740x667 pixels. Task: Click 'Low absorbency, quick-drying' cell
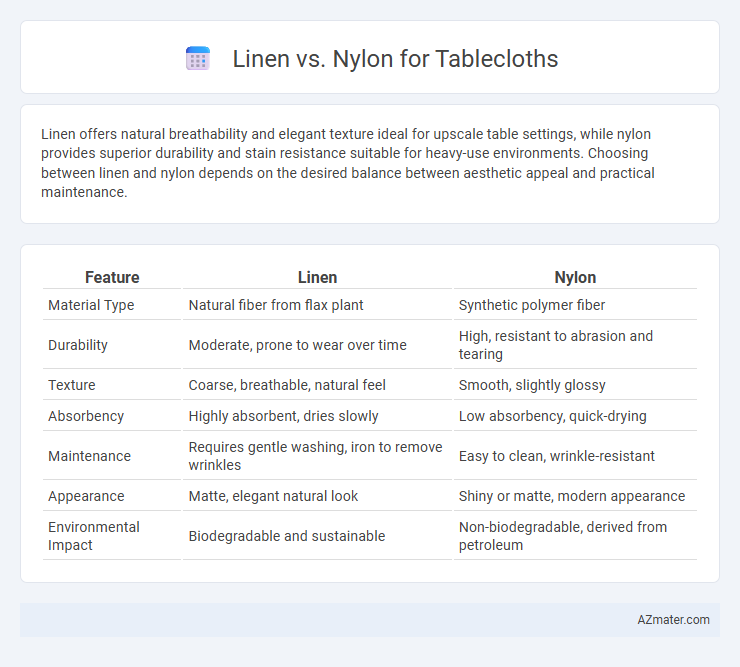click(x=553, y=416)
